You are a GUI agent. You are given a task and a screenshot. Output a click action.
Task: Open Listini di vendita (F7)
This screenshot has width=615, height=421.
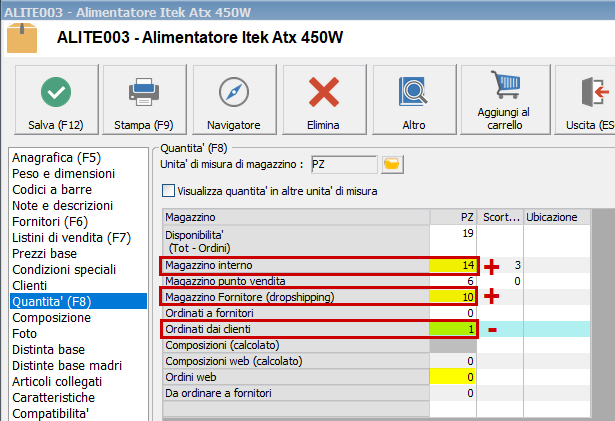click(71, 238)
